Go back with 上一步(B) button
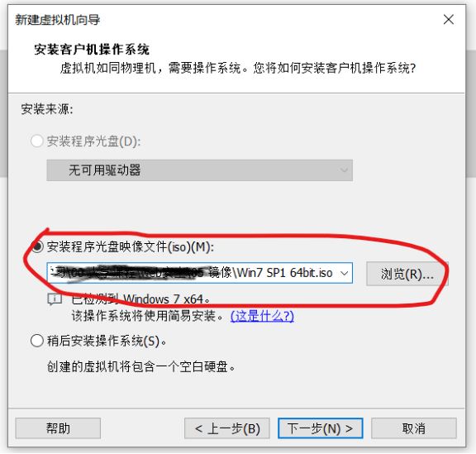This screenshot has width=476, height=454. [x=227, y=428]
